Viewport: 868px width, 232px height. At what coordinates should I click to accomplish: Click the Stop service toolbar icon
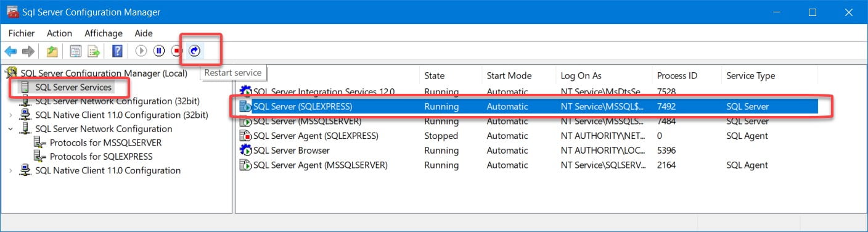click(x=177, y=51)
